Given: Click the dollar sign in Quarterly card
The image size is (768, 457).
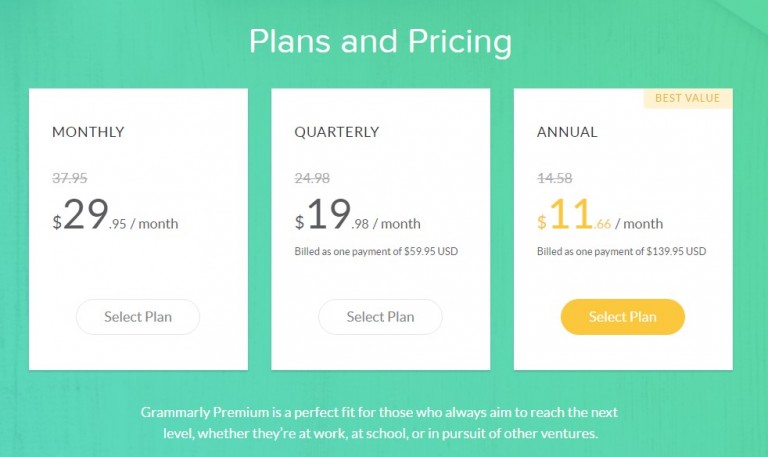Looking at the screenshot, I should [x=299, y=222].
